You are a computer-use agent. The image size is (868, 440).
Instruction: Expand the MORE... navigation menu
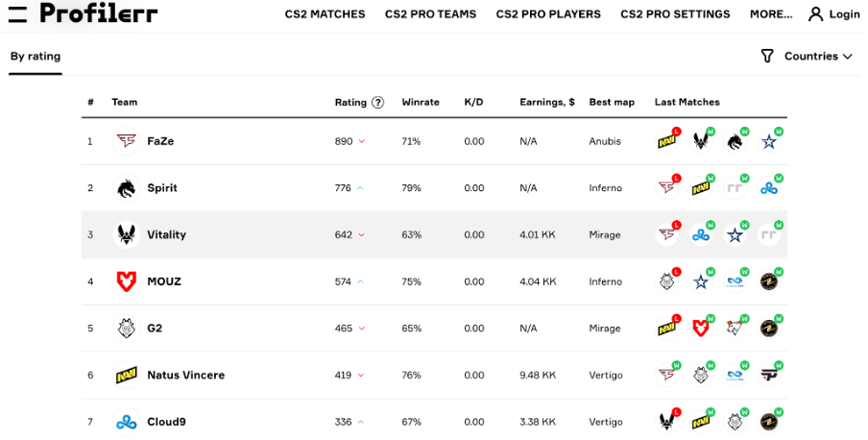[771, 14]
